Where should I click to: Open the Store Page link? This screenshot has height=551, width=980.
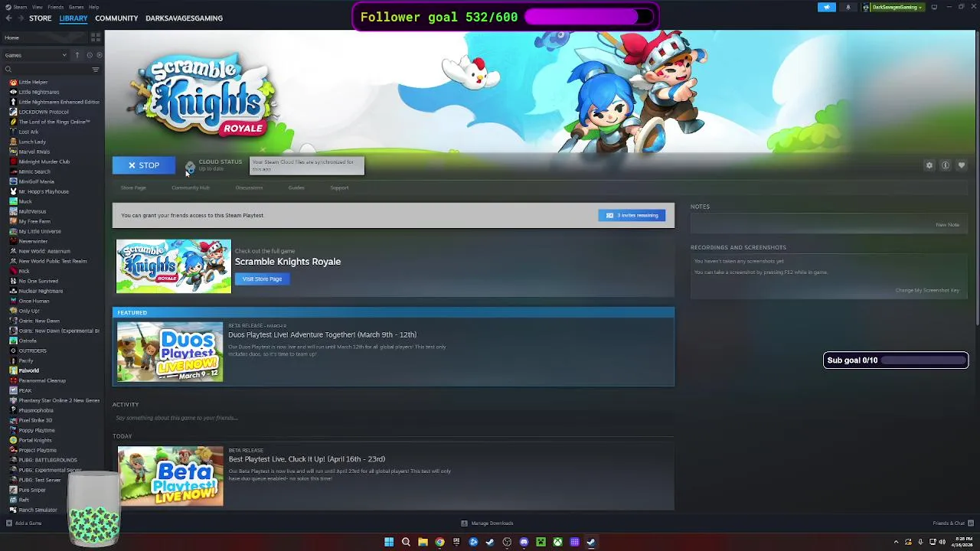(133, 187)
